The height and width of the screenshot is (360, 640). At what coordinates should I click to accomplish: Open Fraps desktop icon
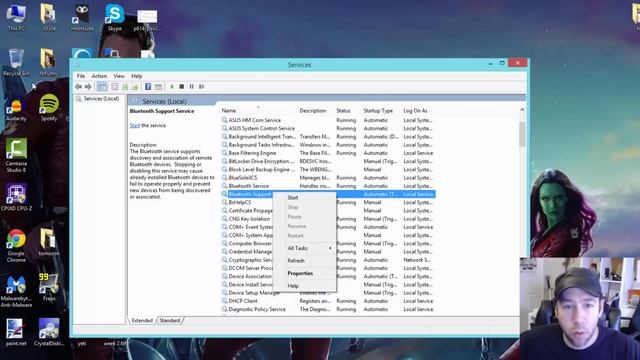tap(49, 287)
